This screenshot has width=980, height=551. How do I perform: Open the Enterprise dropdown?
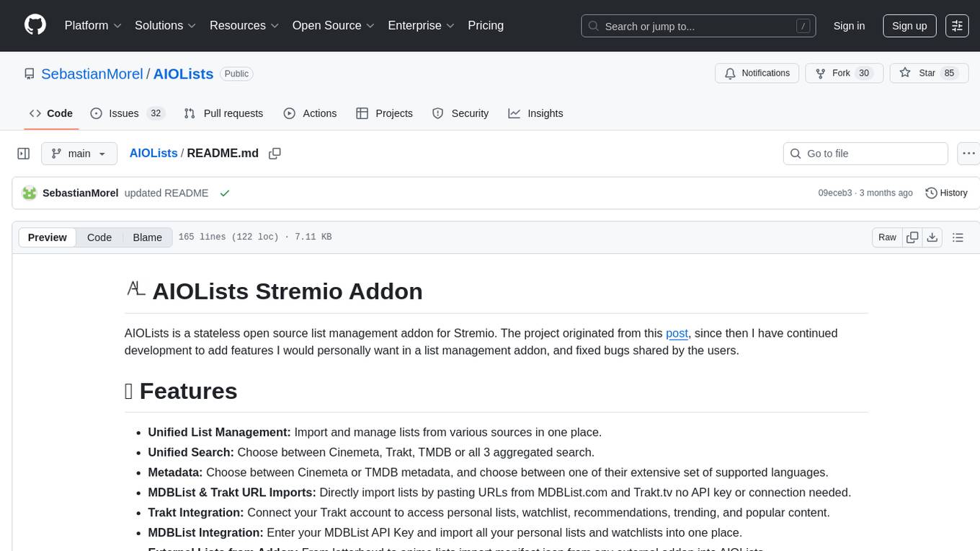pyautogui.click(x=421, y=25)
